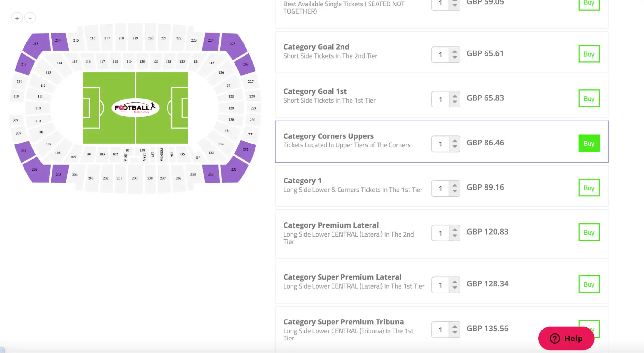Viewport: 644px width, 353px height.
Task: Increase quantity for Category Corners Uppers
Action: 455,141
